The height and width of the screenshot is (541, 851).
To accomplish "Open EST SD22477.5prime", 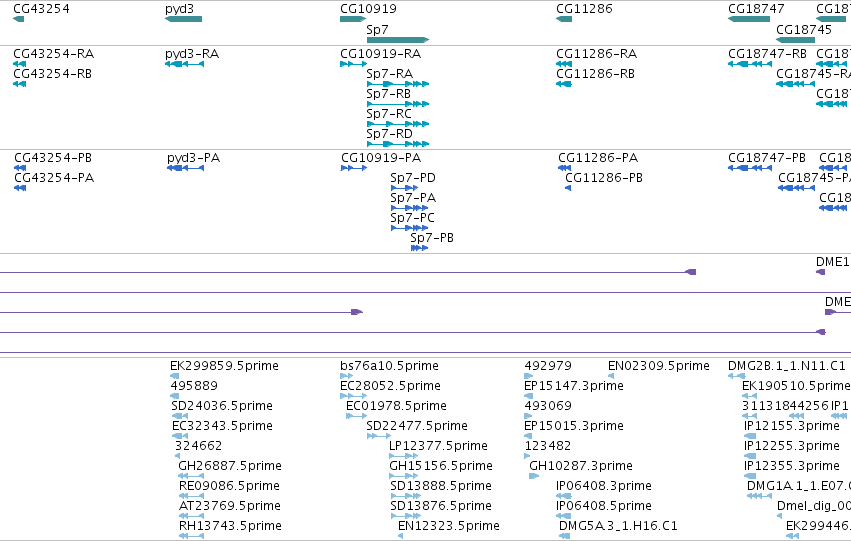I will (417, 426).
